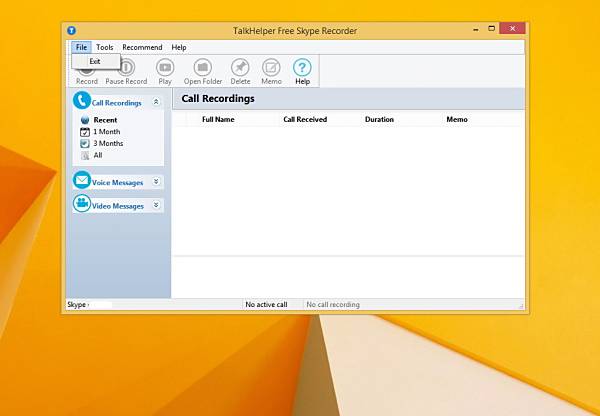Click the Video Messages sidebar label
Screen dimensions: 600x416
click(x=118, y=206)
